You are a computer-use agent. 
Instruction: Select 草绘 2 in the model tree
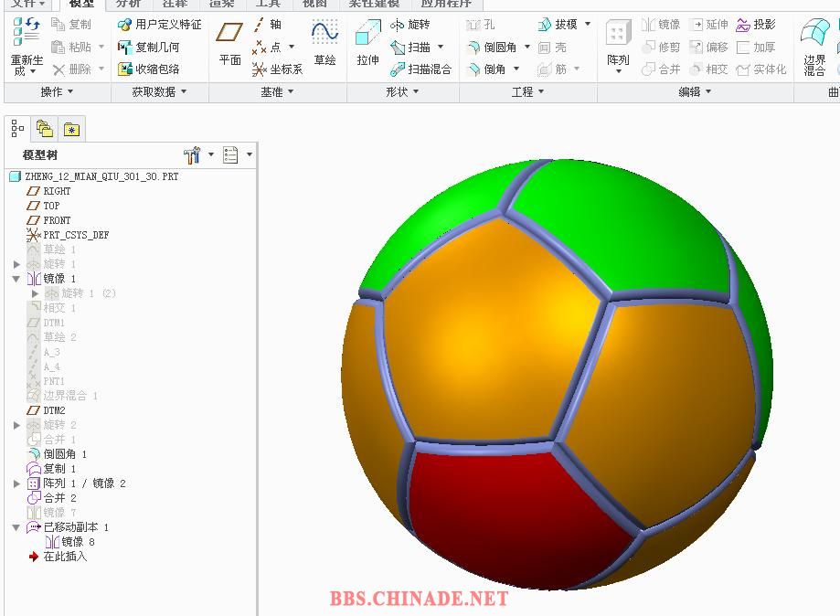51,337
